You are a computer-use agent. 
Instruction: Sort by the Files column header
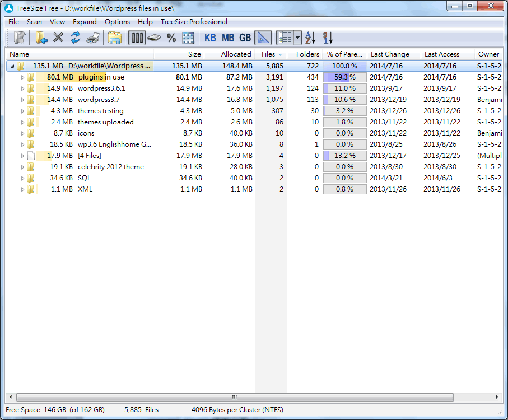pyautogui.click(x=271, y=54)
